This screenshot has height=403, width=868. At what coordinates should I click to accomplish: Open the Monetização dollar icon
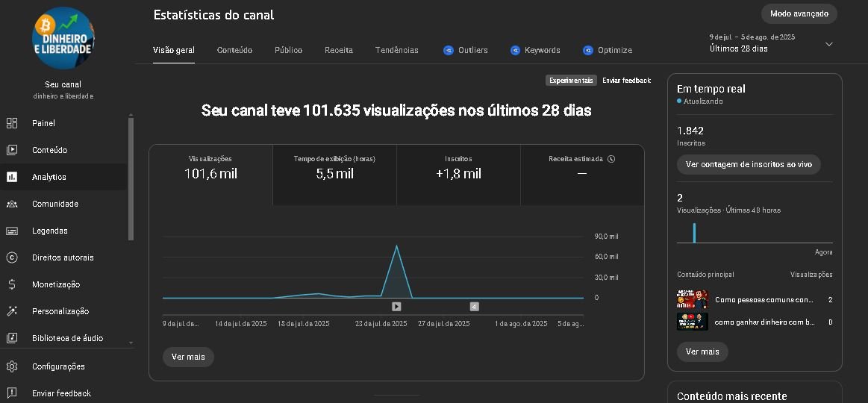coord(12,284)
